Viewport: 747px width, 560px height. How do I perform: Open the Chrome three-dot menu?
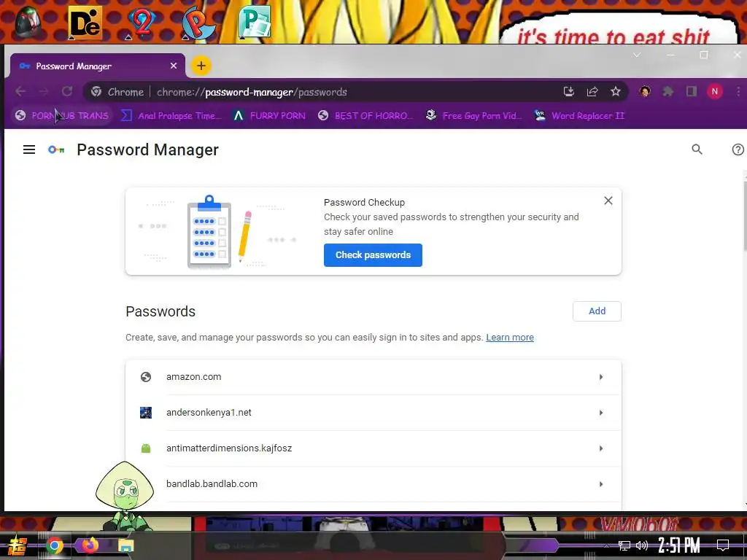pos(738,91)
